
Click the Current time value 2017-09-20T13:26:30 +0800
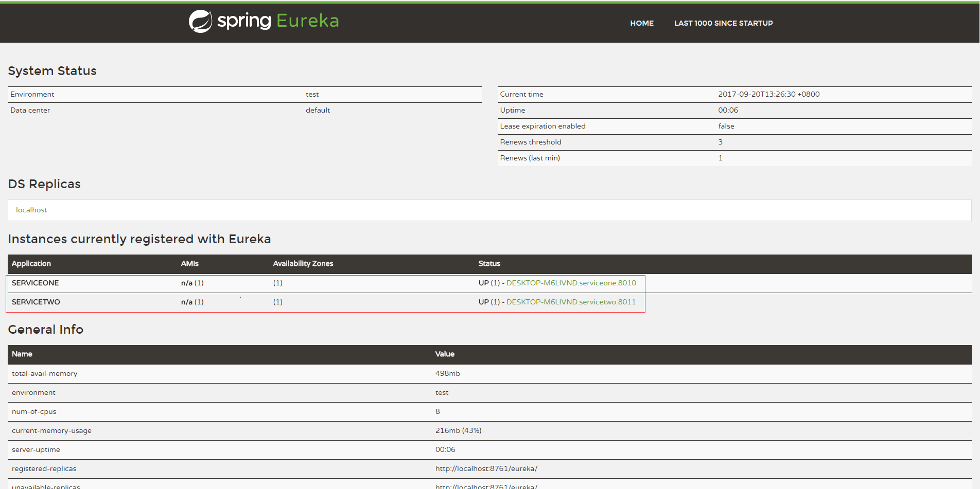point(769,94)
